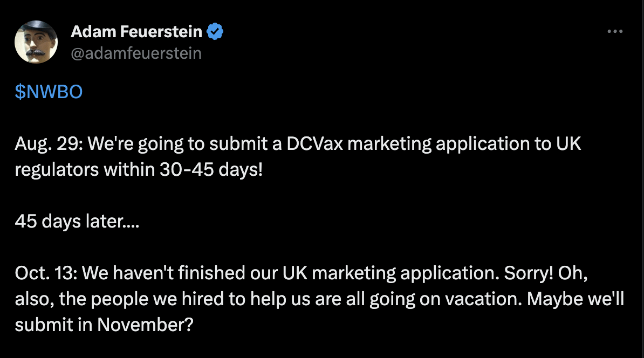Open the $NWBO cashtag link
Viewport: 644px width, 358px height.
coord(49,92)
